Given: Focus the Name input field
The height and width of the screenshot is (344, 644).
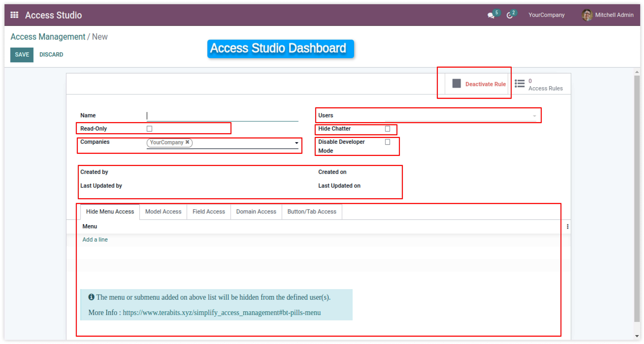Looking at the screenshot, I should [x=223, y=116].
